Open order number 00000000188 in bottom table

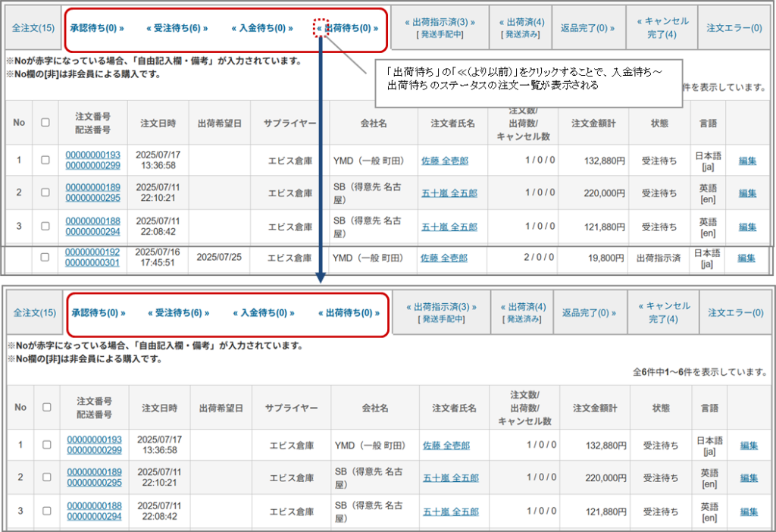95,505
